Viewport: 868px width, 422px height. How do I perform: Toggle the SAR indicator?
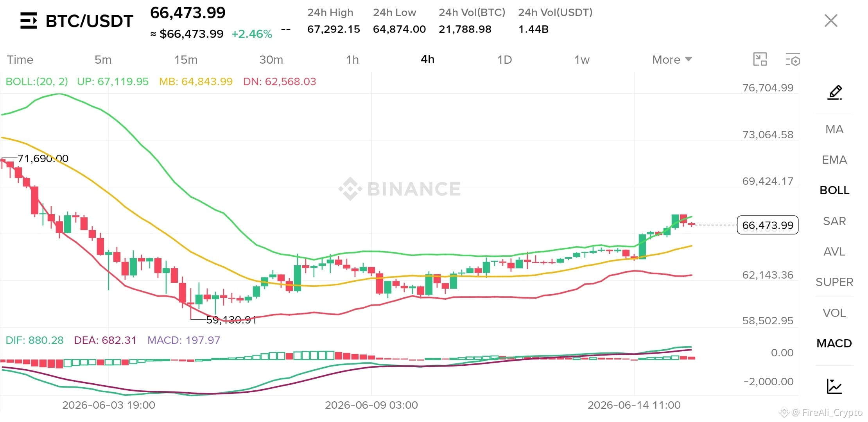(834, 221)
